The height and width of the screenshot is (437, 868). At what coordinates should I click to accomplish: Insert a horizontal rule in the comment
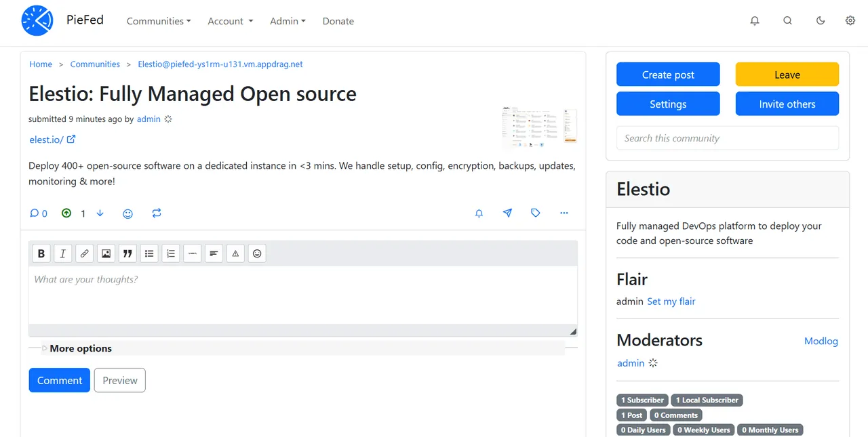point(193,253)
